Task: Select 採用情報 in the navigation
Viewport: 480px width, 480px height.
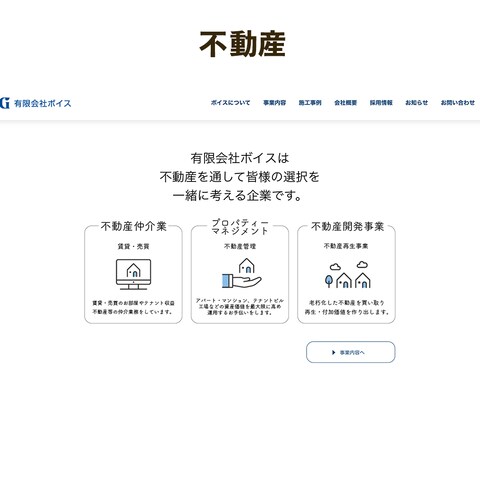Action: pyautogui.click(x=381, y=103)
